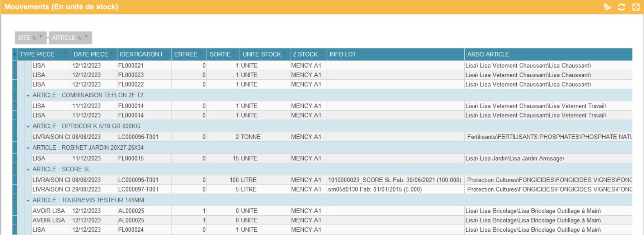Sort by the Z.STOCK column header
Image resolution: width=644 pixels, height=235 pixels.
coord(305,54)
